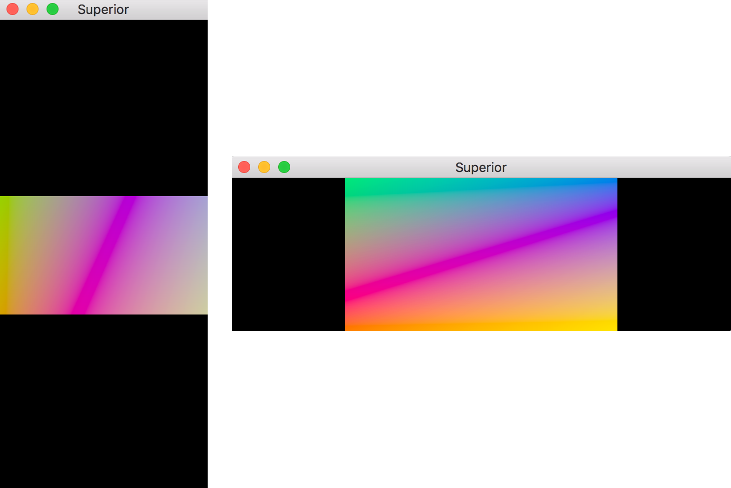Close the right Superior window
The width and height of the screenshot is (731, 488).
click(x=244, y=167)
